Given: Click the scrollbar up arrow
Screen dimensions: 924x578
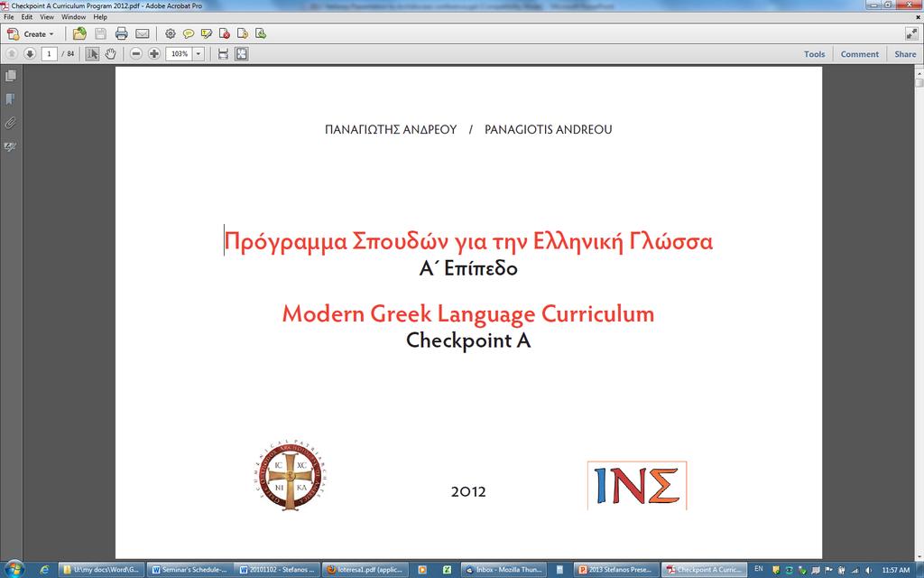Looking at the screenshot, I should [x=919, y=72].
